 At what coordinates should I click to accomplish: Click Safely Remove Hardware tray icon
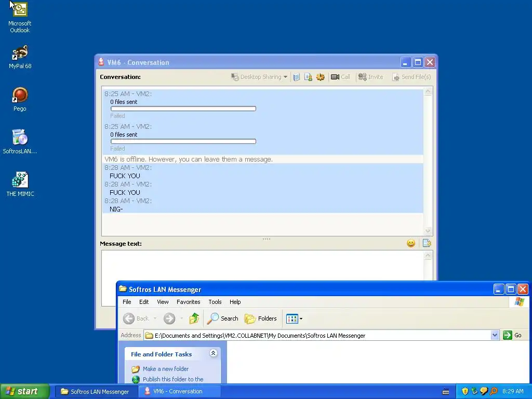tap(474, 392)
